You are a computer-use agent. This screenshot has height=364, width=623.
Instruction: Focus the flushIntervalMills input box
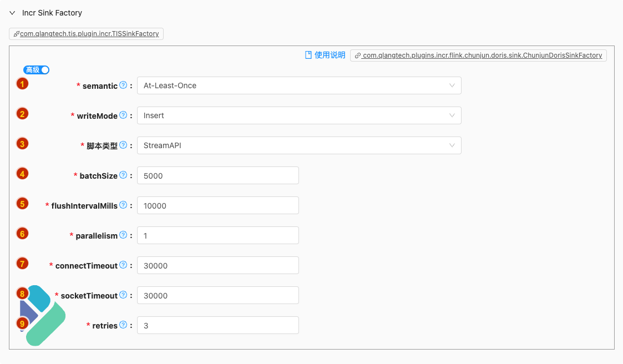218,205
